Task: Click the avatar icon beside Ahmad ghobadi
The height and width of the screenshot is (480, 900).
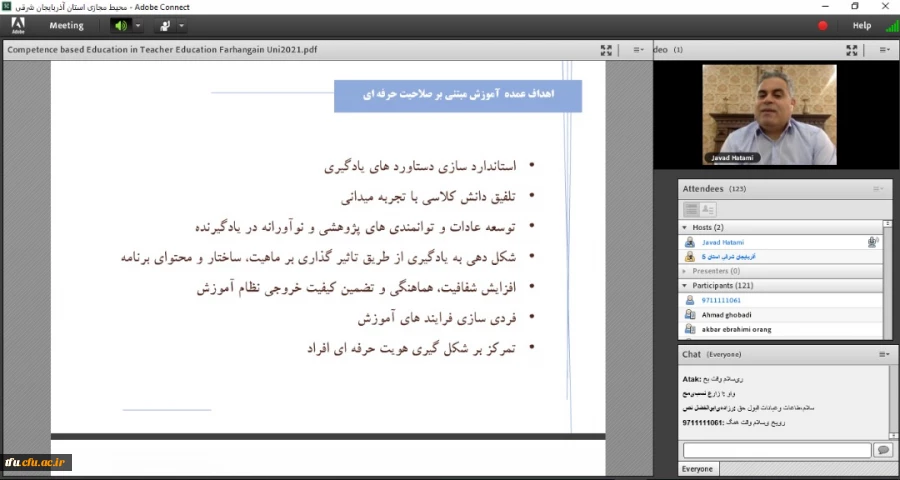Action: point(690,315)
